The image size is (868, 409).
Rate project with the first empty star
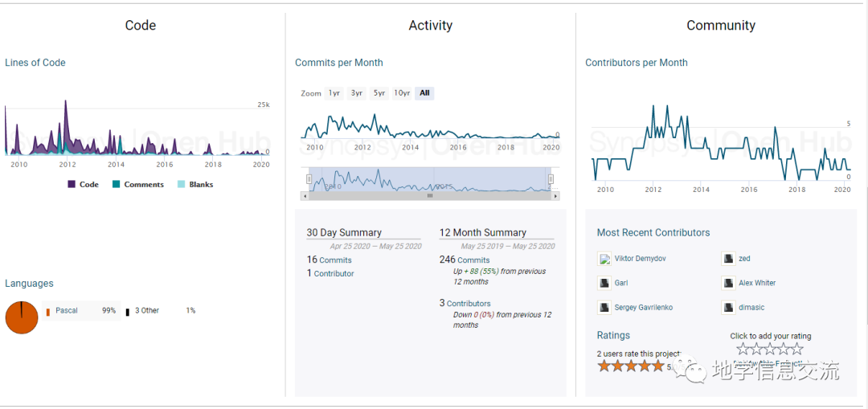click(x=743, y=349)
